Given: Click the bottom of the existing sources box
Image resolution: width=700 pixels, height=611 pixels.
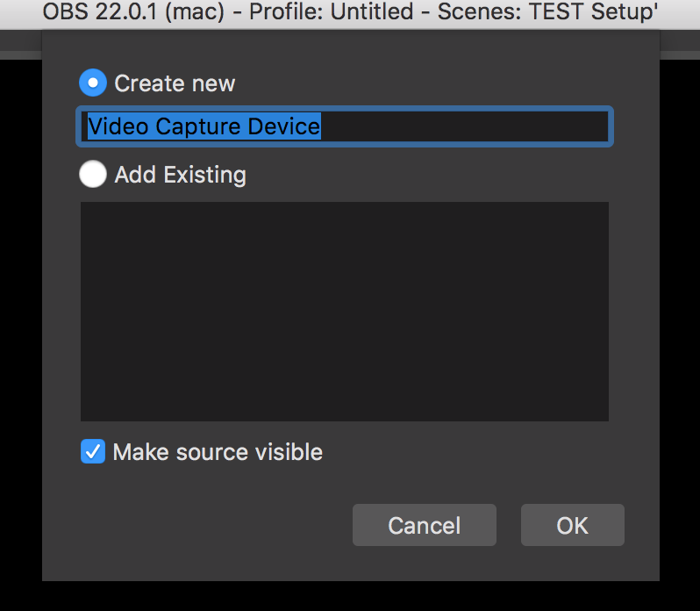Looking at the screenshot, I should [345, 411].
